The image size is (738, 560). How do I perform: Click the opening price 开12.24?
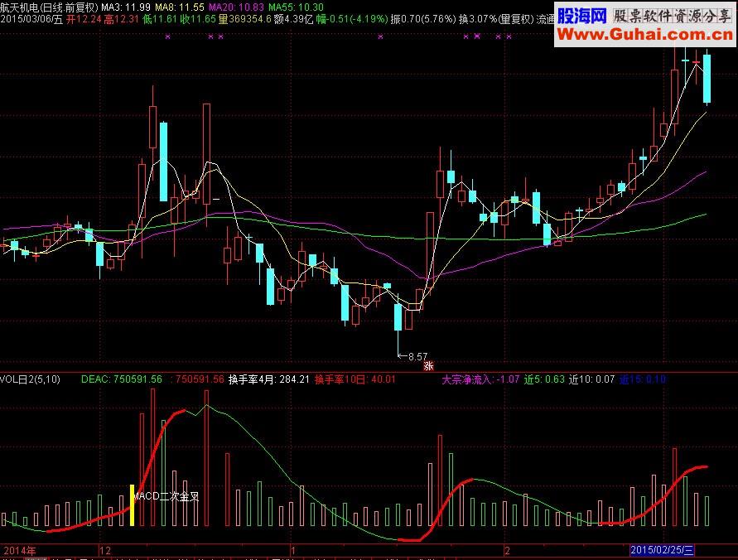(x=84, y=19)
